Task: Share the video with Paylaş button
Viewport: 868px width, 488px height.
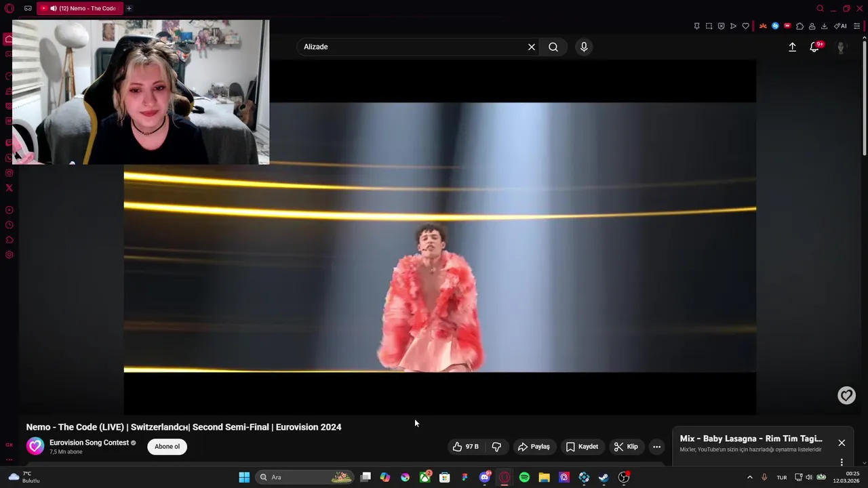Action: (x=534, y=447)
